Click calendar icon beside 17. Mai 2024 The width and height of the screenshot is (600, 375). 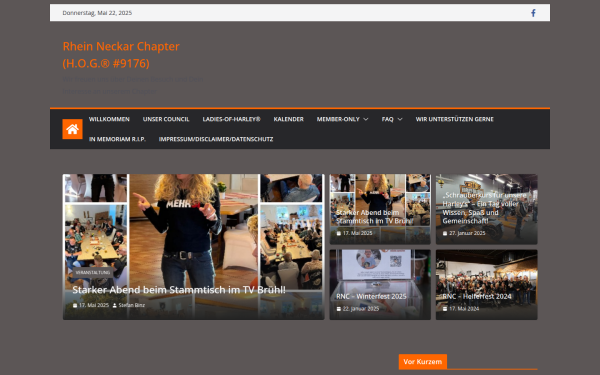445,308
